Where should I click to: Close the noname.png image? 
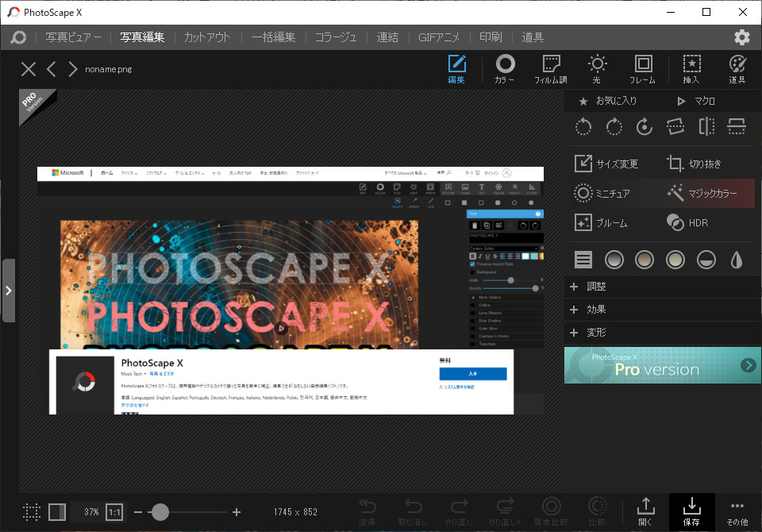[29, 69]
